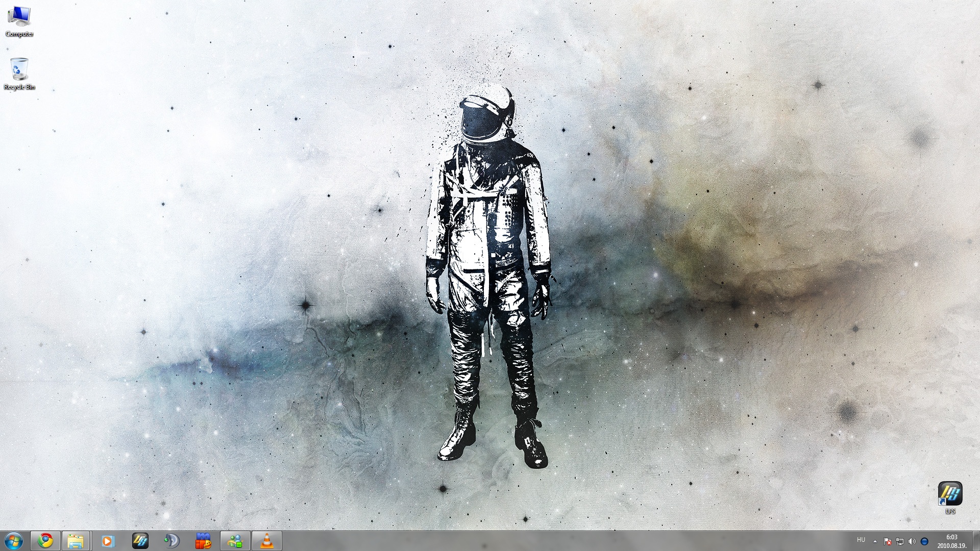Open the network connection tray icon
Viewport: 980px width, 551px height.
click(900, 541)
